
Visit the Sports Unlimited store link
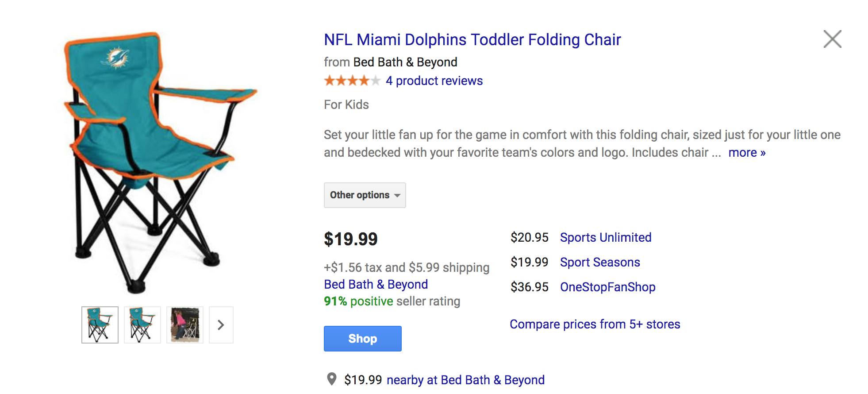coord(606,237)
